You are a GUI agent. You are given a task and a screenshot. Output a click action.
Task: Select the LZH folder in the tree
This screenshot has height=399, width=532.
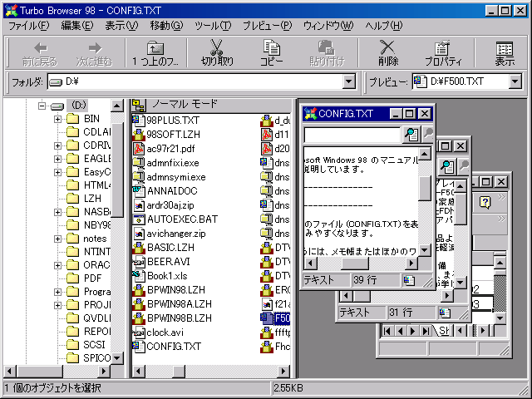pos(92,199)
